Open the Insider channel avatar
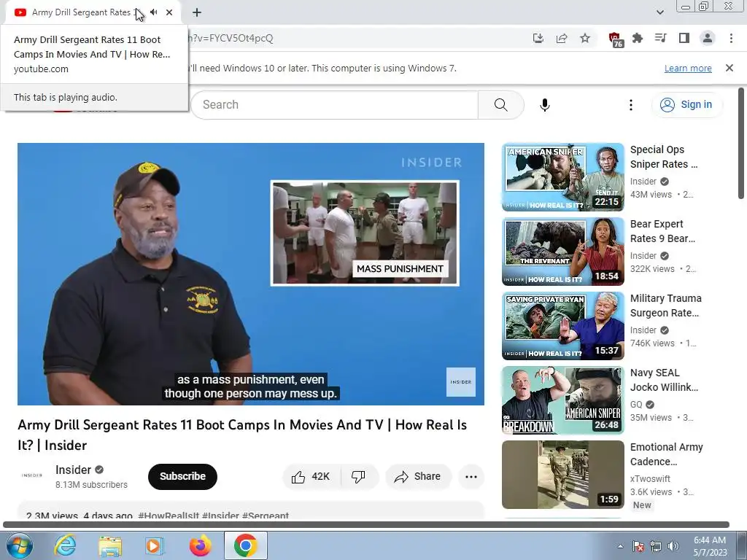 click(x=31, y=475)
